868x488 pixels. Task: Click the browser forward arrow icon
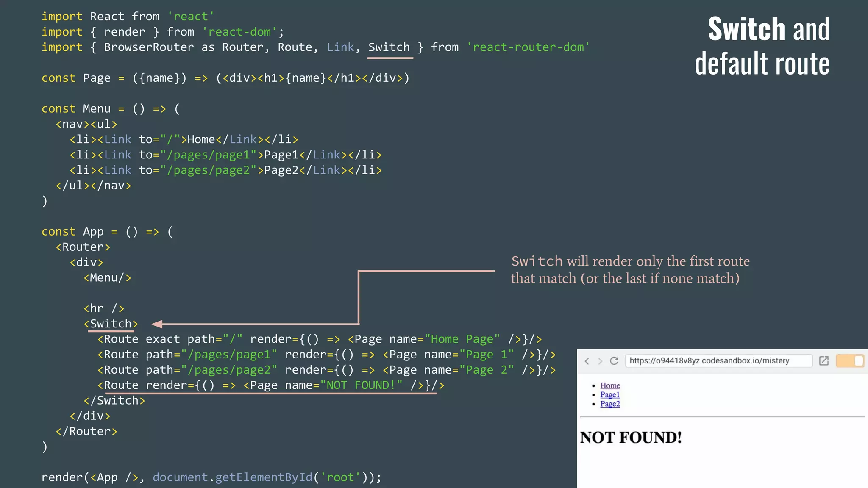tap(600, 361)
